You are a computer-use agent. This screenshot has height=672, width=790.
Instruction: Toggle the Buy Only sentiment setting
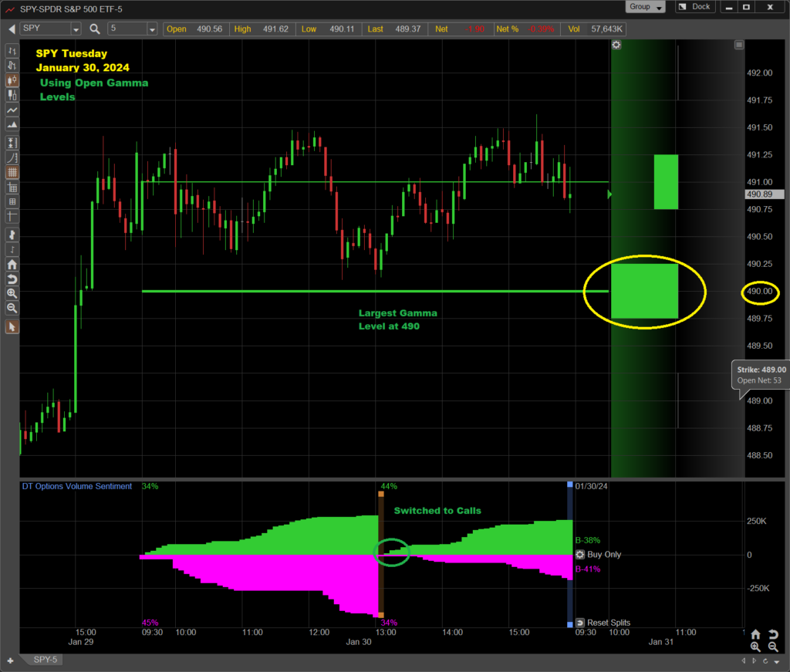point(580,555)
